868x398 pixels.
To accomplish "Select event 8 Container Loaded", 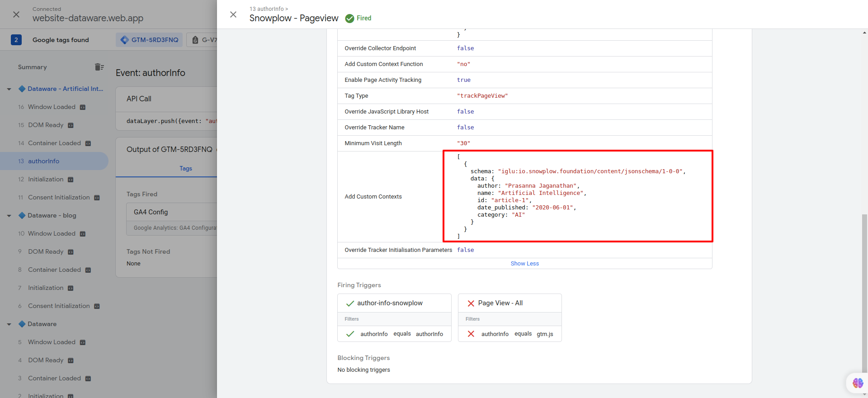I will tap(54, 270).
